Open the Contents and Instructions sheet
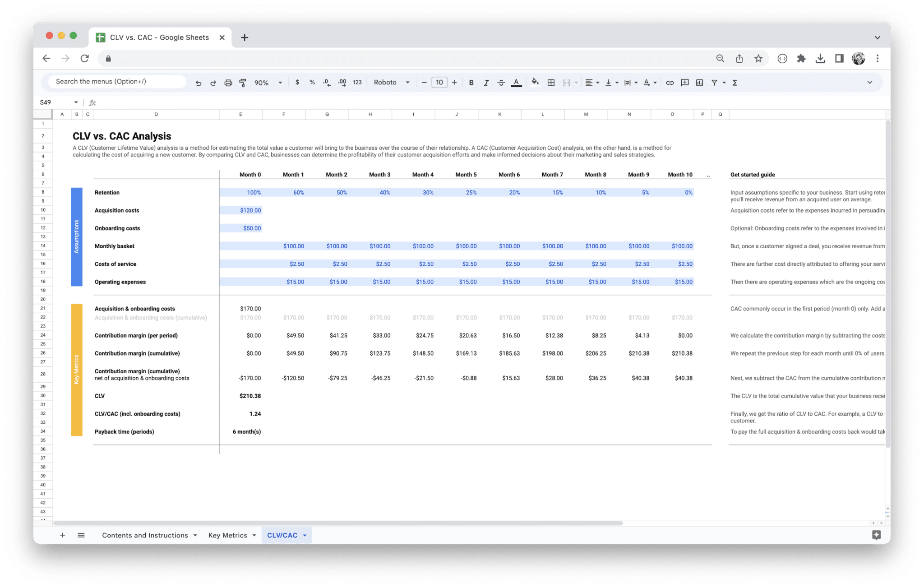Screen dimensions: 924x588 (x=145, y=535)
